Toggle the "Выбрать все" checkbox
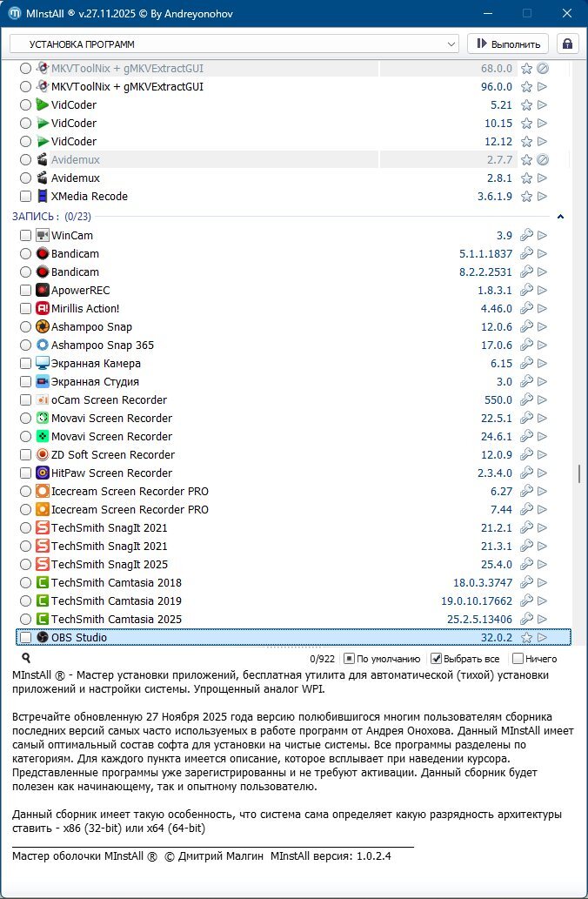The width and height of the screenshot is (588, 899). [437, 659]
